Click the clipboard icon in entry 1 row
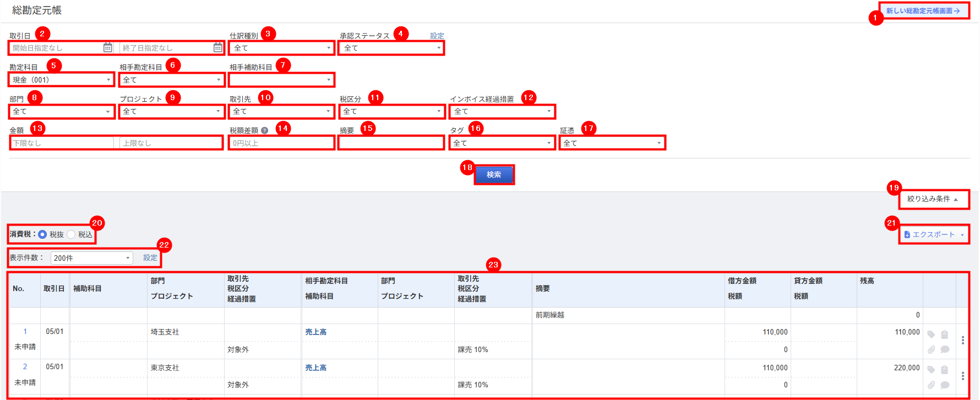 944,335
